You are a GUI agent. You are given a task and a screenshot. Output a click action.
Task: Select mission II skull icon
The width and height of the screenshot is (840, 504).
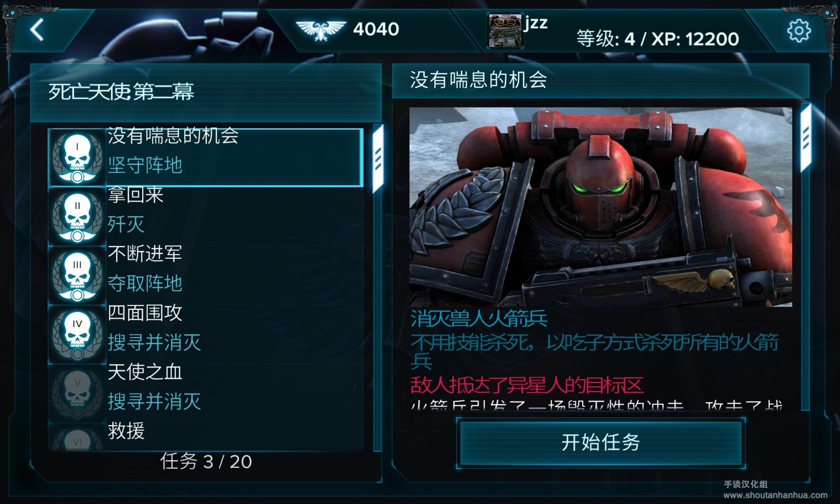tap(77, 217)
